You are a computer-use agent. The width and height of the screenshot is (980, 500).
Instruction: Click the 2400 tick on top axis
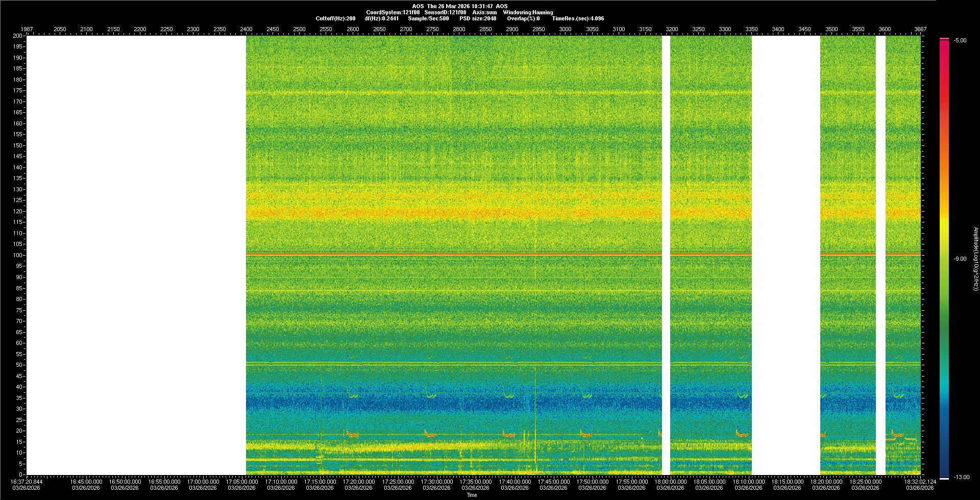(246, 29)
